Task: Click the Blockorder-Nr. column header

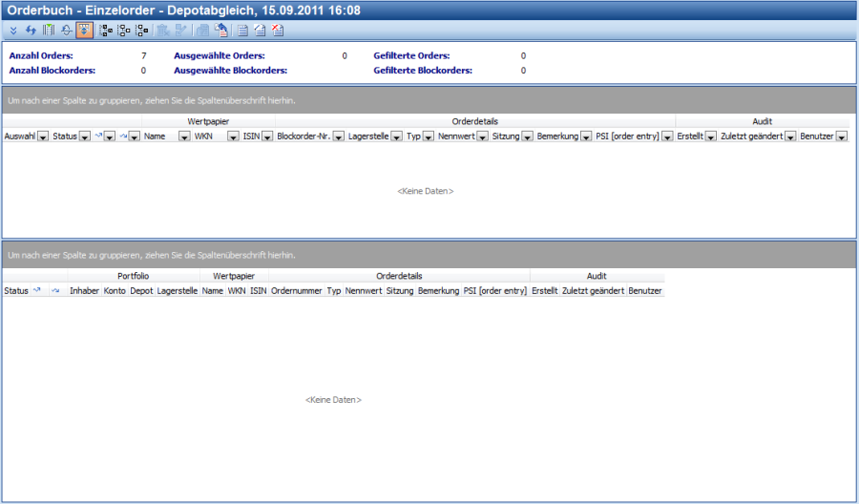Action: pyautogui.click(x=302, y=137)
